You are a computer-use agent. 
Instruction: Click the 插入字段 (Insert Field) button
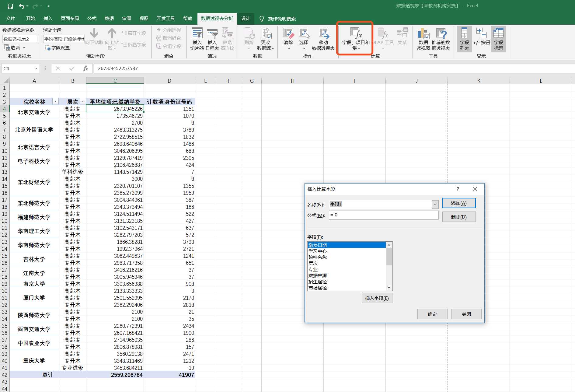point(377,298)
